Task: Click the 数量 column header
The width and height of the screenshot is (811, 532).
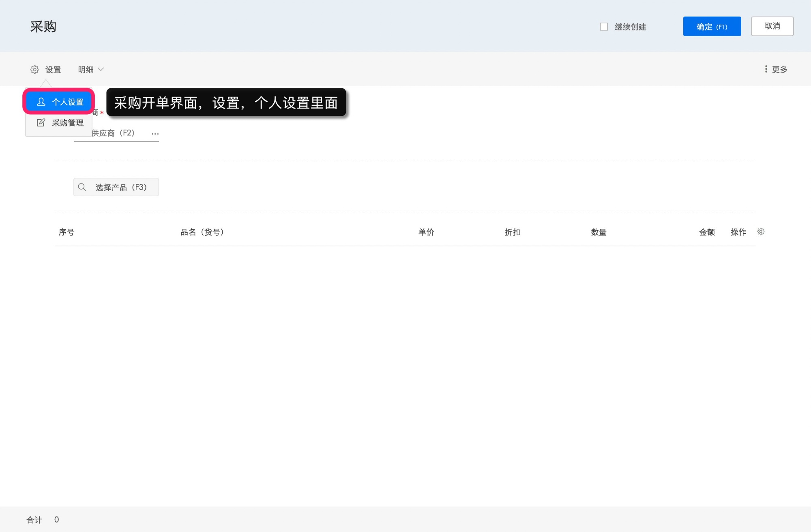Action: click(599, 232)
